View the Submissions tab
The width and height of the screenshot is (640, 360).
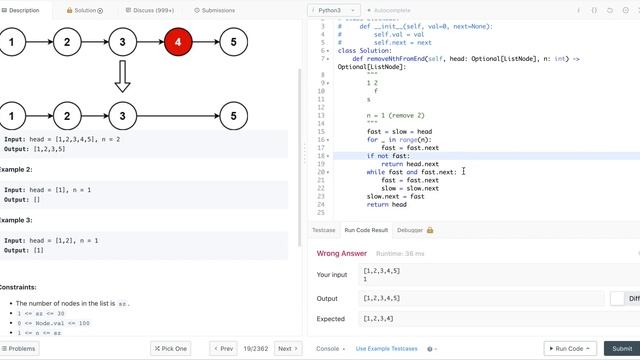[x=214, y=10]
